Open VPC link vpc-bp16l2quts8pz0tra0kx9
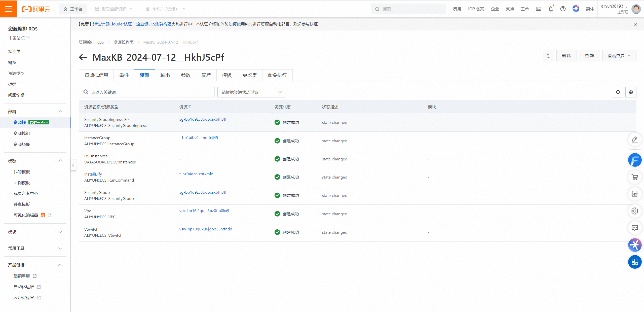This screenshot has height=312, width=644. (204, 211)
